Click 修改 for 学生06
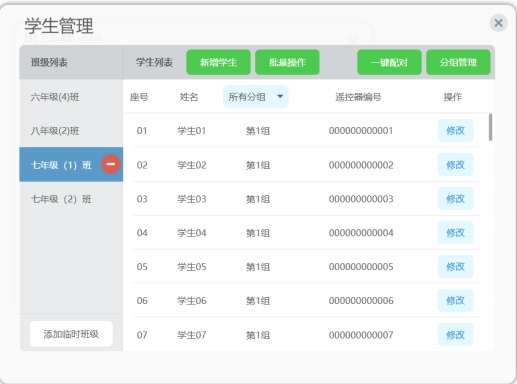Viewport: 517px width, 384px height. [x=455, y=300]
